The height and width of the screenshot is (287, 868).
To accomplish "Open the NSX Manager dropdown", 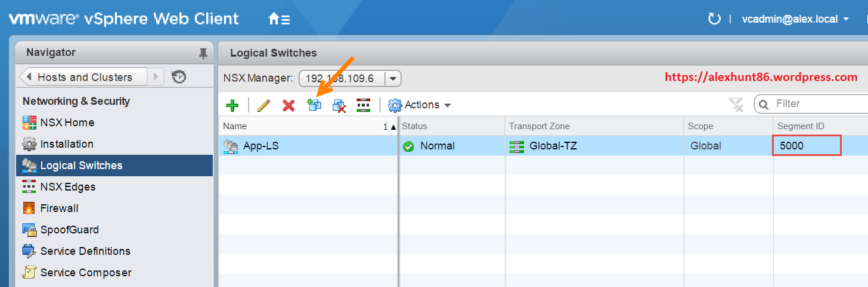I will tap(393, 79).
